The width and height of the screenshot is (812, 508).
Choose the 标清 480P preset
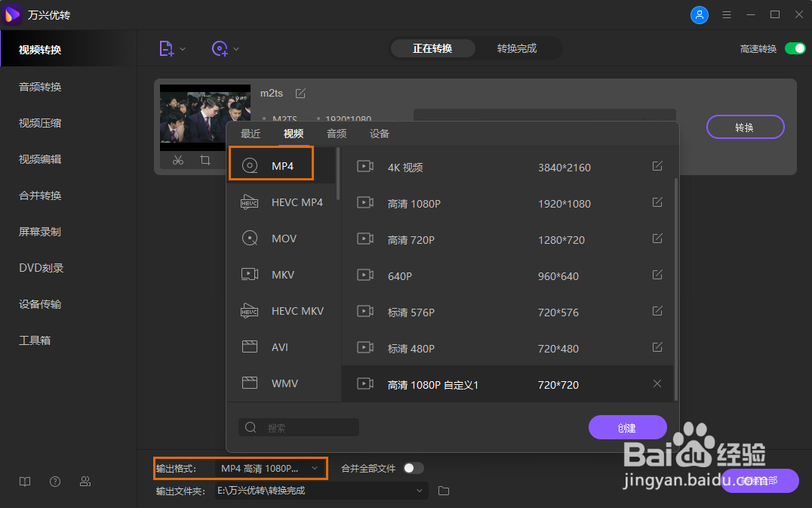point(507,349)
